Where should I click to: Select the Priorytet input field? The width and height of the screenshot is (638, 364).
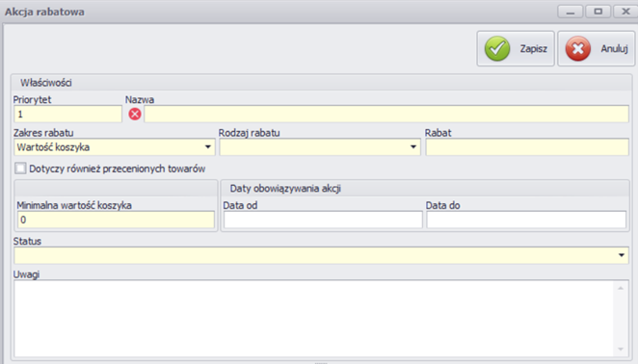(68, 115)
